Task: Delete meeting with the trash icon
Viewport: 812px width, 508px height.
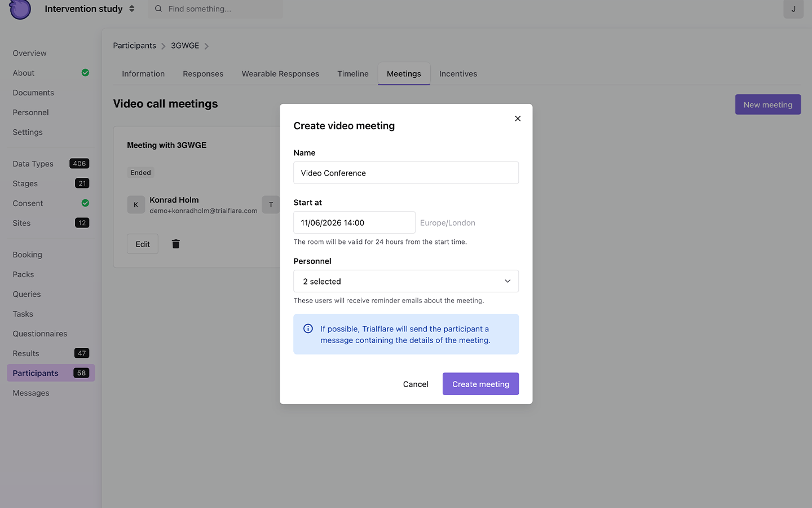Action: point(176,244)
